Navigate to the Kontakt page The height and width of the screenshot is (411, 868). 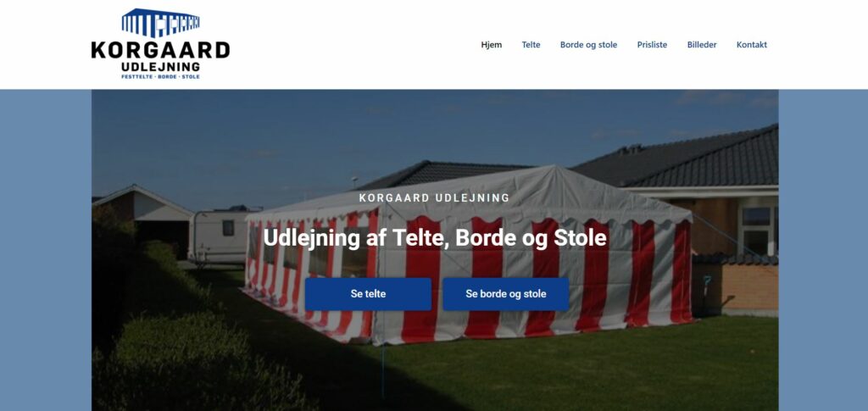click(752, 45)
